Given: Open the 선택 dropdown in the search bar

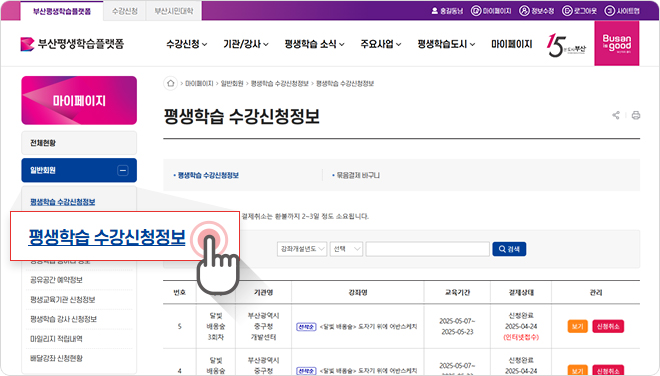Looking at the screenshot, I should pyautogui.click(x=346, y=249).
